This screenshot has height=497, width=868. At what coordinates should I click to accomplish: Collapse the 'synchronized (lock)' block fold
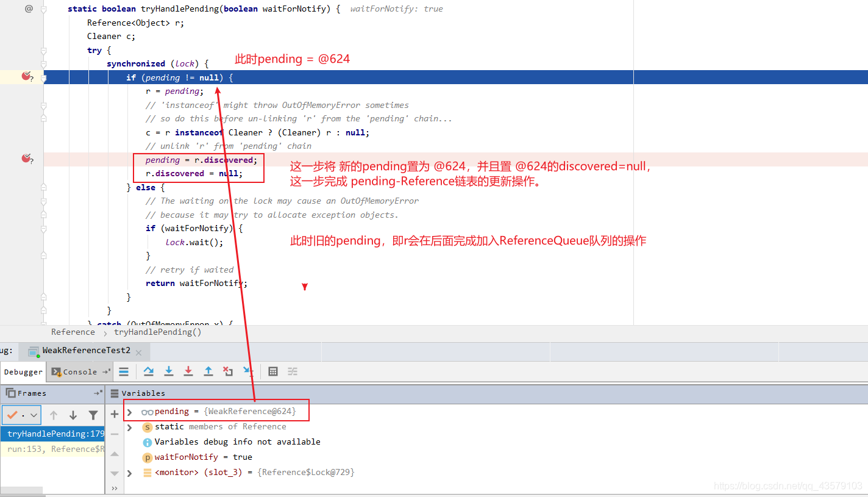[x=43, y=64]
